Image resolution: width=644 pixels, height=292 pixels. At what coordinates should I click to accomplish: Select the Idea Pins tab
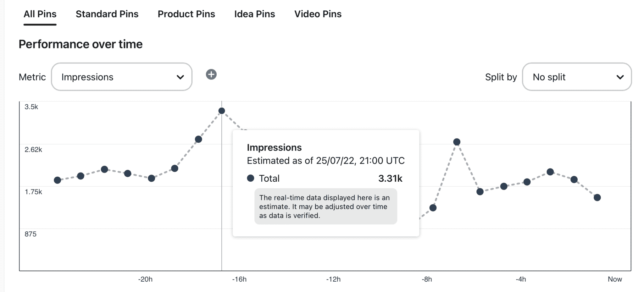pos(254,14)
